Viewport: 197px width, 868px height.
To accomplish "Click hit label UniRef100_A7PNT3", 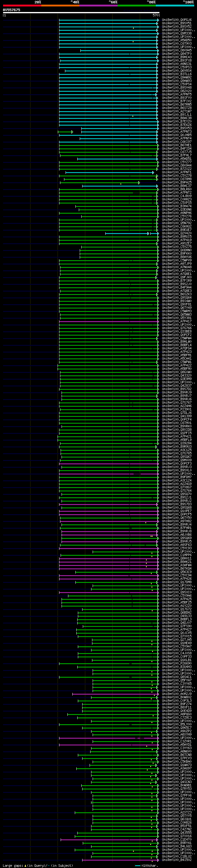I will [x=177, y=132].
